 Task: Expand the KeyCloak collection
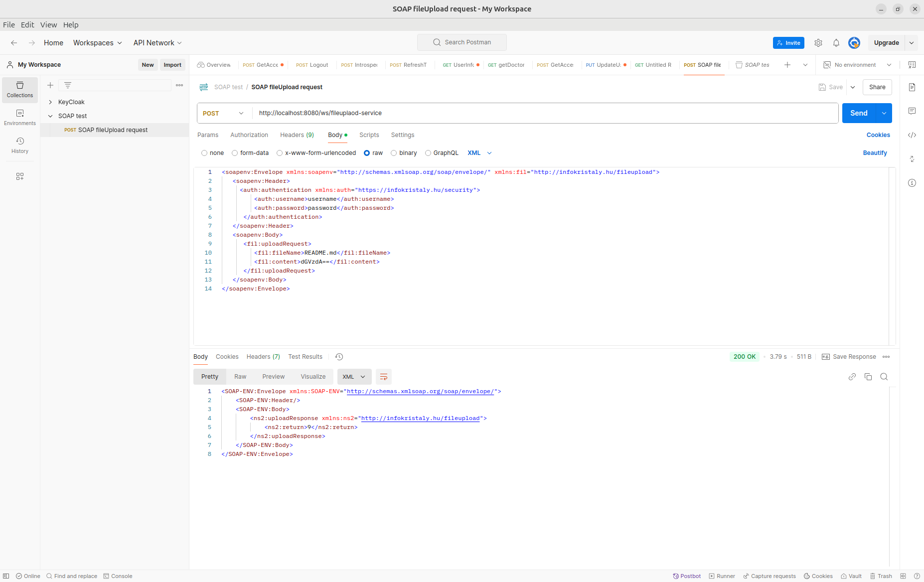point(50,102)
